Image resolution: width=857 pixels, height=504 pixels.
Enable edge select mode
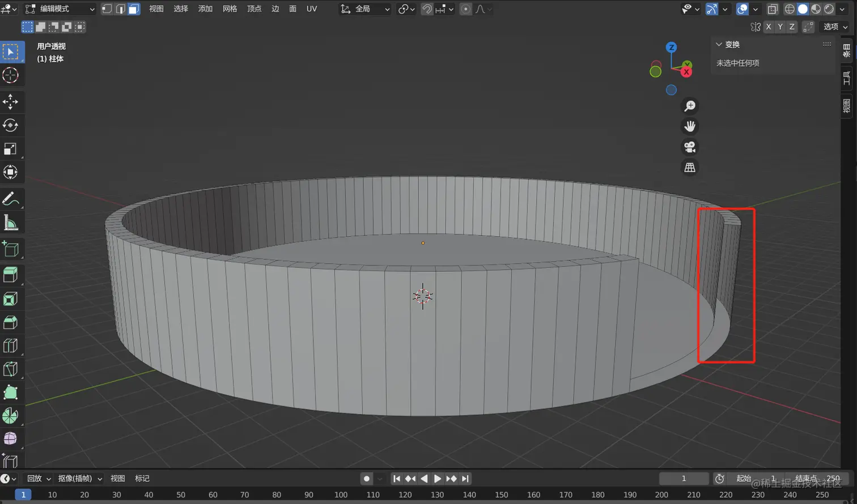click(x=120, y=8)
